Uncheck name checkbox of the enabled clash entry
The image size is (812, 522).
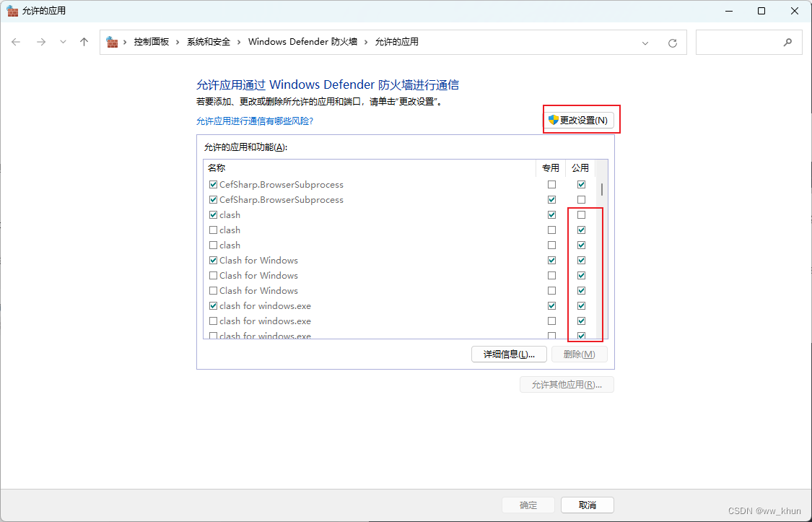click(x=214, y=215)
